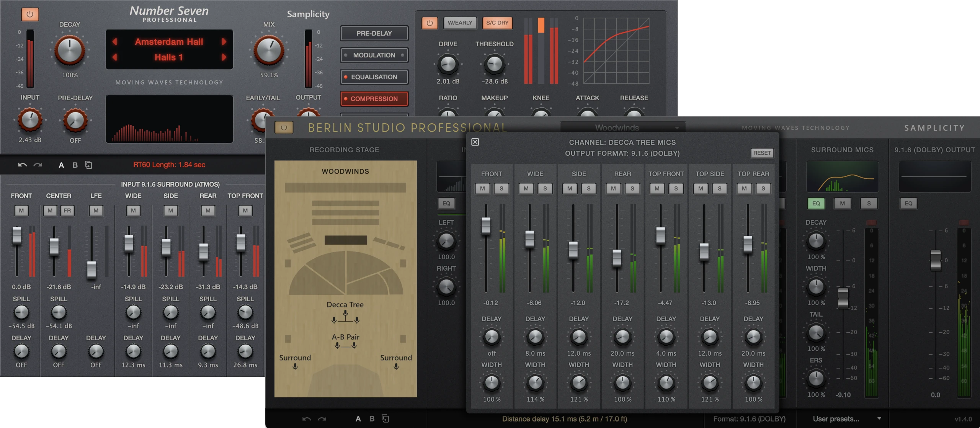Viewport: 980px width, 428px height.
Task: Solo the TOP REAR channel
Action: (763, 189)
